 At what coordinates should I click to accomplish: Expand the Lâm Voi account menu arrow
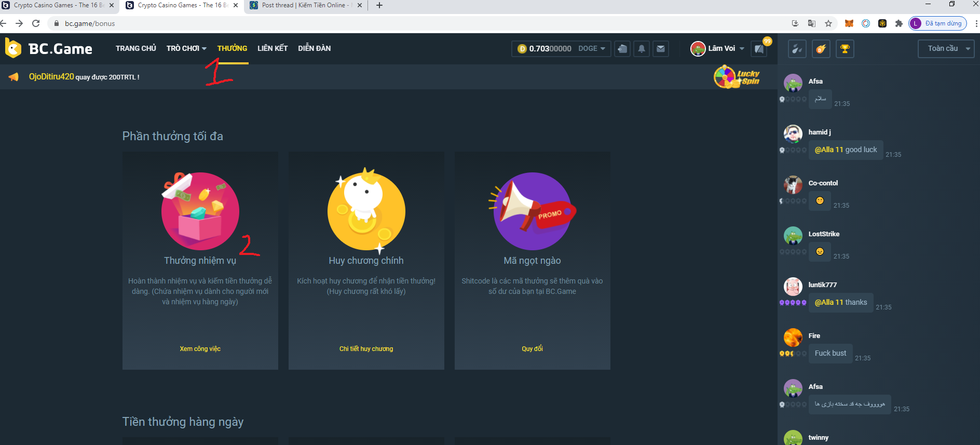(x=742, y=49)
